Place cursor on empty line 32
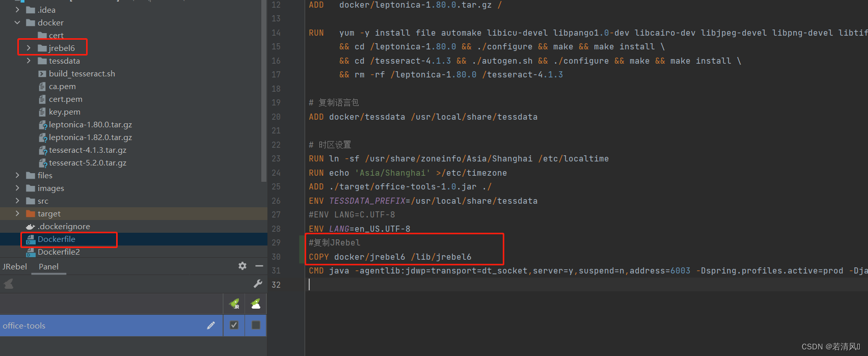Viewport: 868px width, 356px height. click(x=586, y=285)
